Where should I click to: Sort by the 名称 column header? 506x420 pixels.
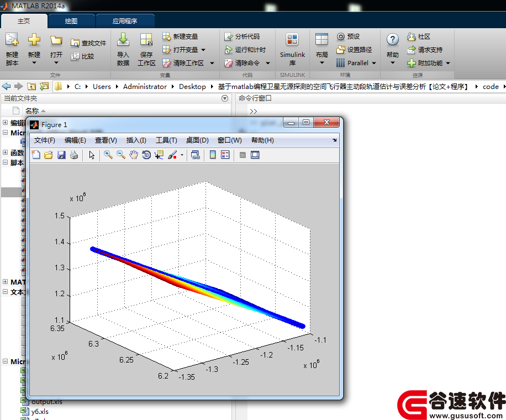point(32,111)
